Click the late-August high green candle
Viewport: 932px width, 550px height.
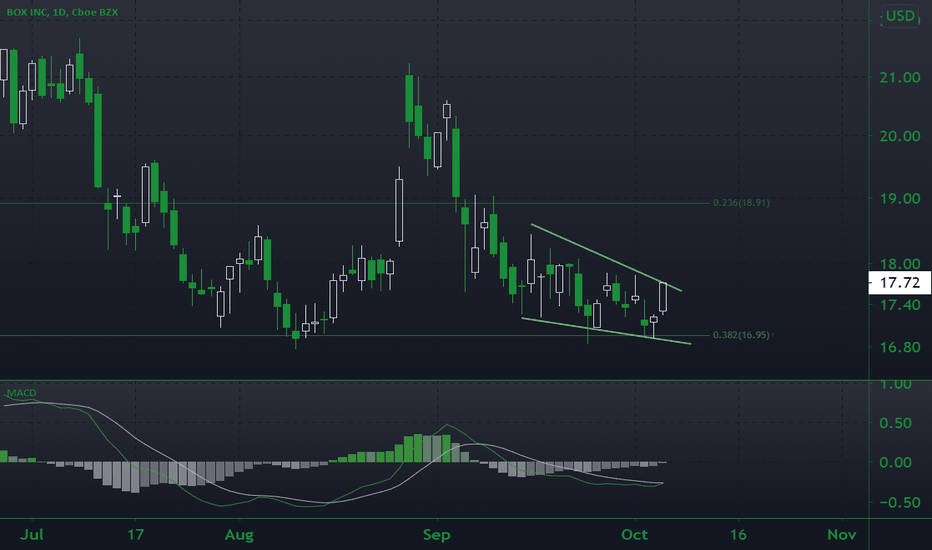click(409, 98)
